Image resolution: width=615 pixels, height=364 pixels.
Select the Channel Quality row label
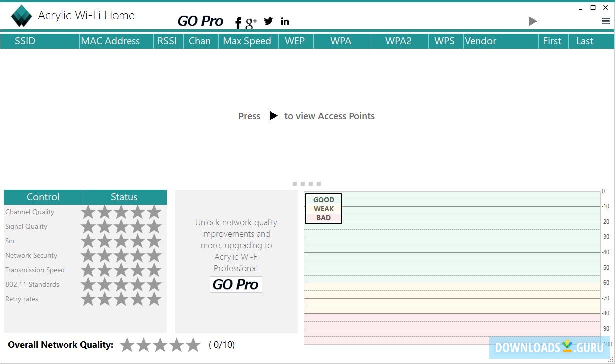[x=30, y=212]
